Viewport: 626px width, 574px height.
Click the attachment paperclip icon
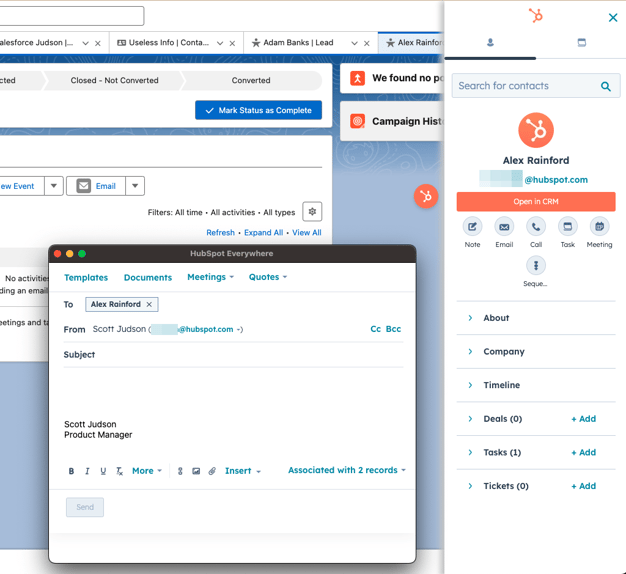click(212, 471)
